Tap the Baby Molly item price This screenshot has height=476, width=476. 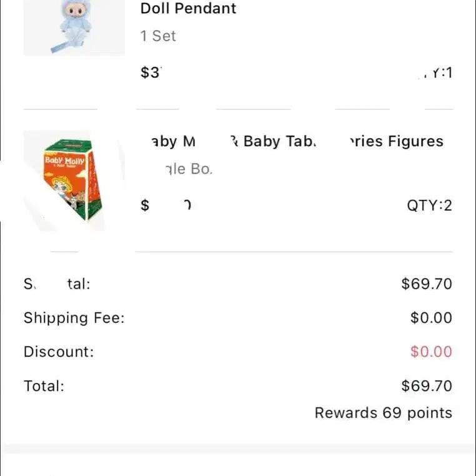pyautogui.click(x=166, y=206)
